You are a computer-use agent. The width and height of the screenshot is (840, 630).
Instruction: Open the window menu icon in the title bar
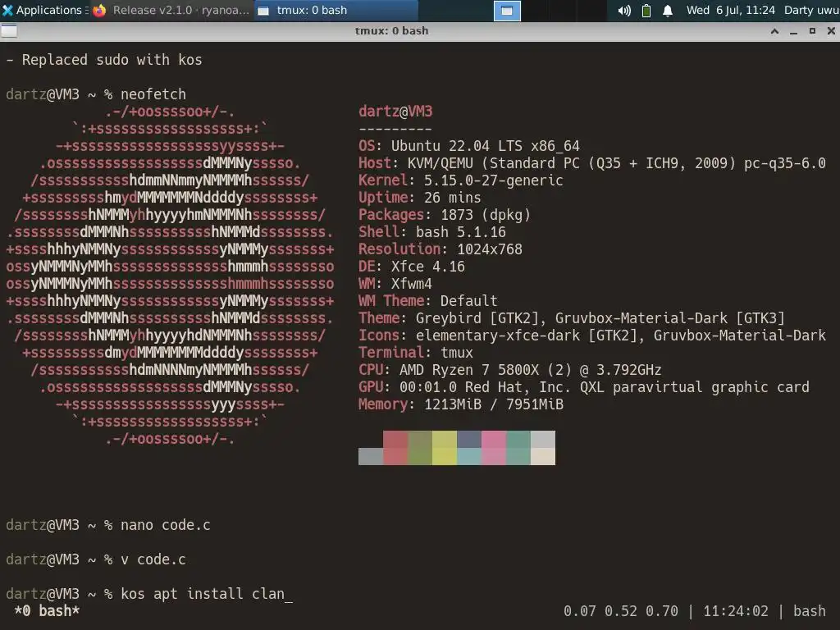(9, 30)
